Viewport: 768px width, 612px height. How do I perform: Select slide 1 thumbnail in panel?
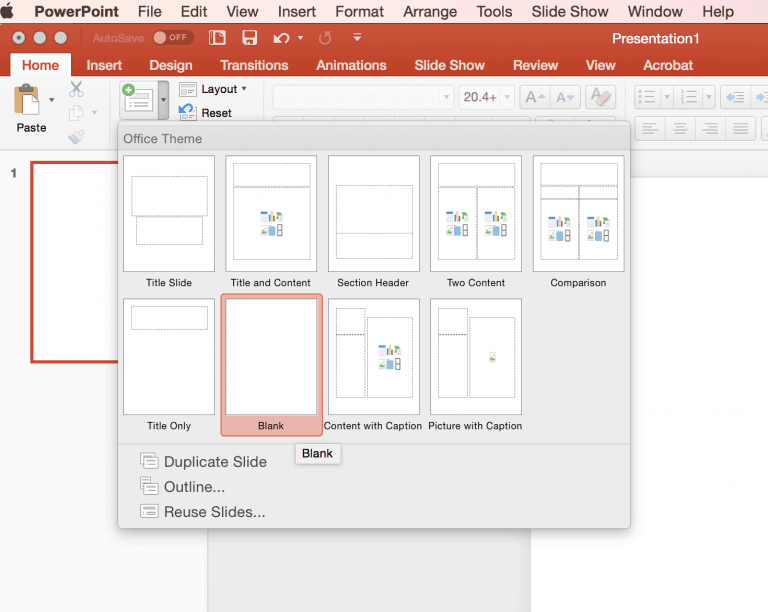point(74,262)
